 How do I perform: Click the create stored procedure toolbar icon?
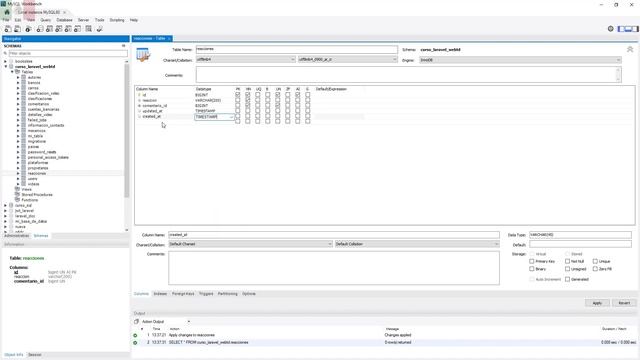coord(68,29)
